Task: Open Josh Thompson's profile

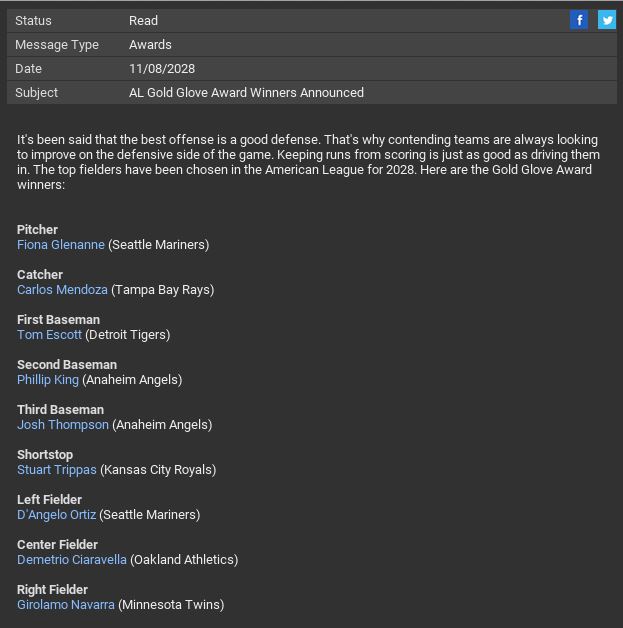Action: (x=63, y=425)
